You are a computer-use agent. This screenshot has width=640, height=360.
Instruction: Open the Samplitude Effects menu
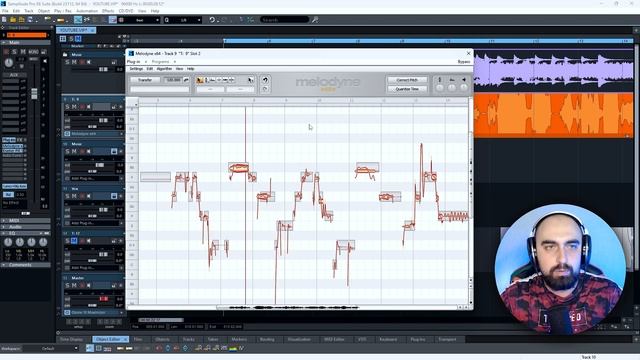coord(108,11)
